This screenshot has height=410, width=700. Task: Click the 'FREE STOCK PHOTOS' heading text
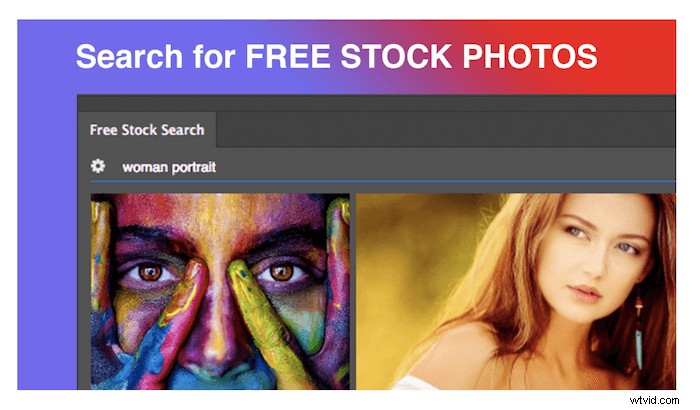[x=421, y=56]
